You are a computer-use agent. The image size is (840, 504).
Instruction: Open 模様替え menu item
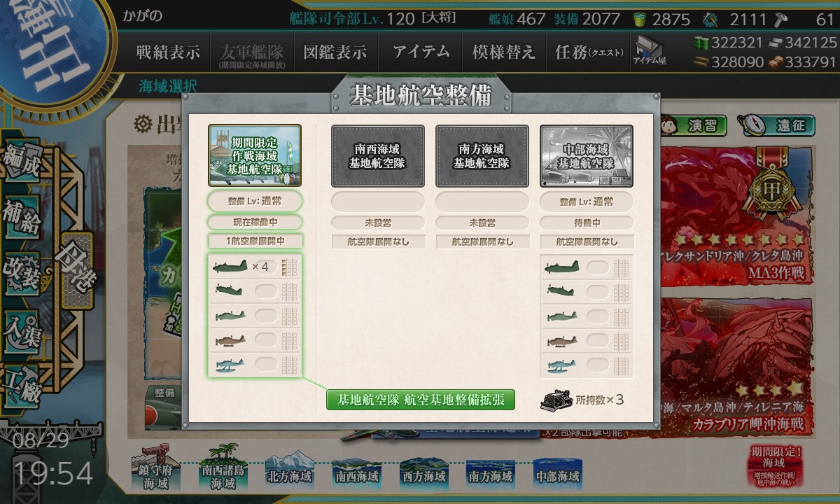(503, 52)
